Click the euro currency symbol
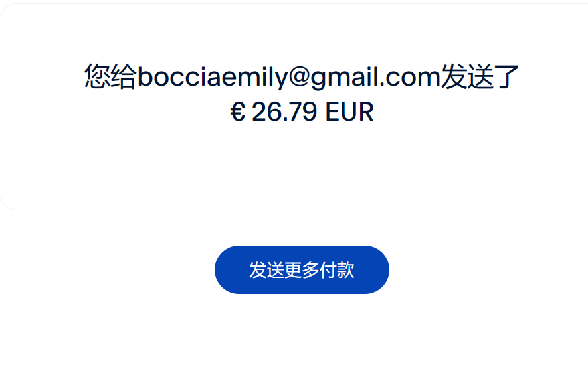This screenshot has width=588, height=371. tap(237, 111)
